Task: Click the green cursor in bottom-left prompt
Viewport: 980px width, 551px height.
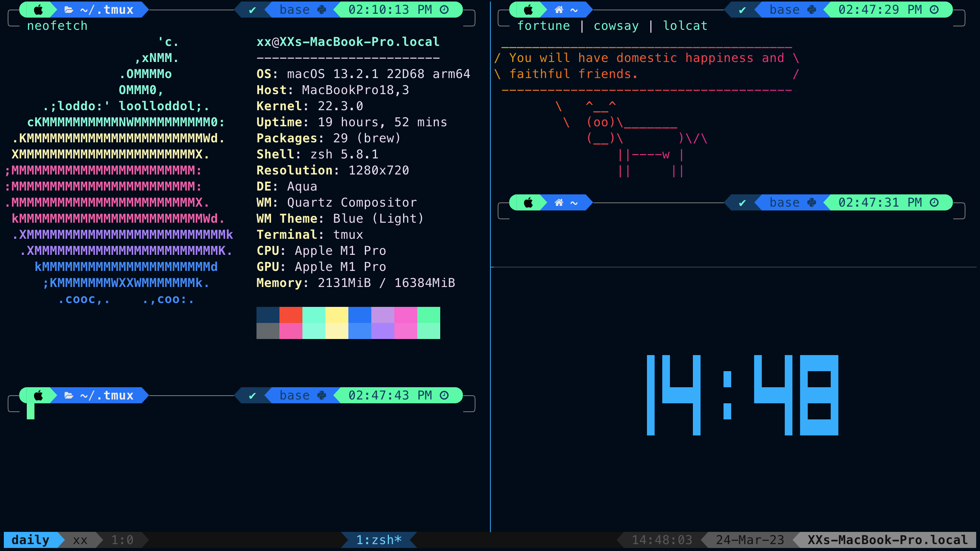Action: (31, 411)
